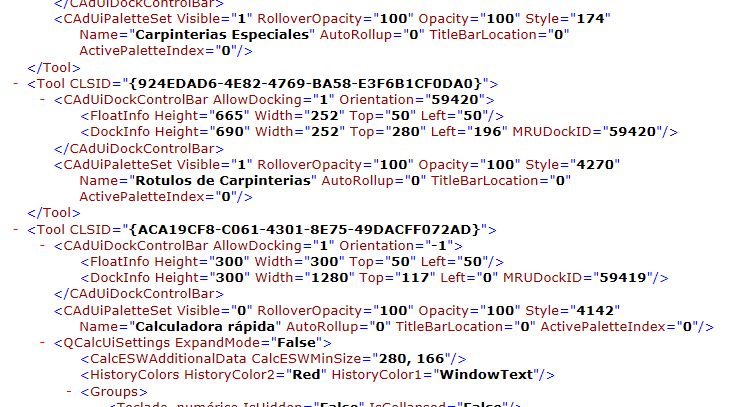
Task: Click the "CalcESWAdditionalData" tag name
Action: [168, 359]
